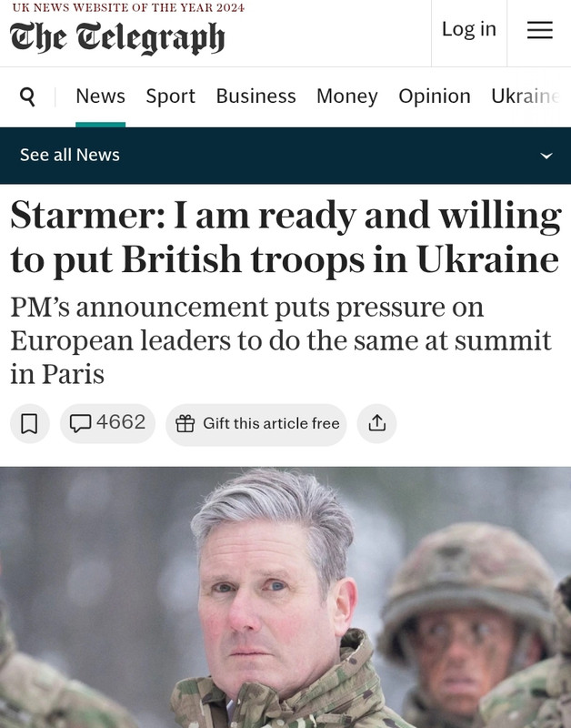Image resolution: width=571 pixels, height=728 pixels.
Task: Open the comments bubble showing 4662
Action: [x=107, y=423]
